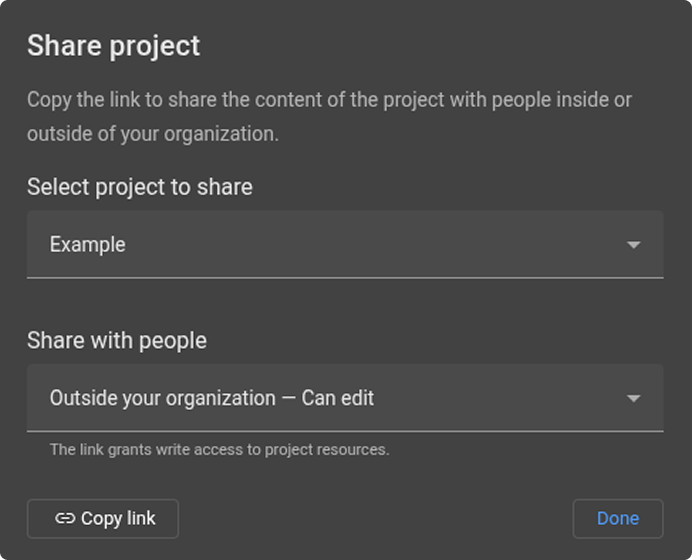The width and height of the screenshot is (692, 560).
Task: Click empty space between Copy link and Done
Action: [375, 518]
